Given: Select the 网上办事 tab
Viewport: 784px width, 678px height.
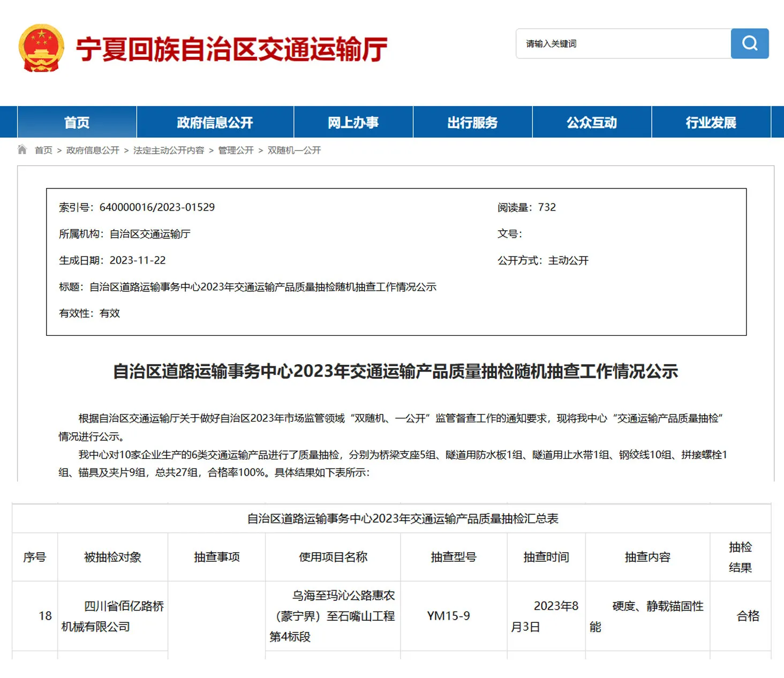Looking at the screenshot, I should click(x=352, y=122).
